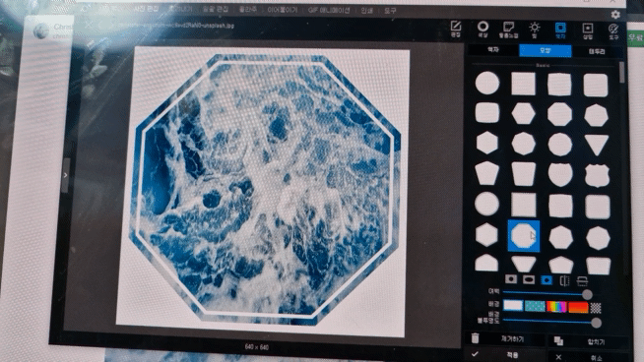644x362 pixels.
Task: Click the unsplash.jpg file name
Action: pos(176,25)
